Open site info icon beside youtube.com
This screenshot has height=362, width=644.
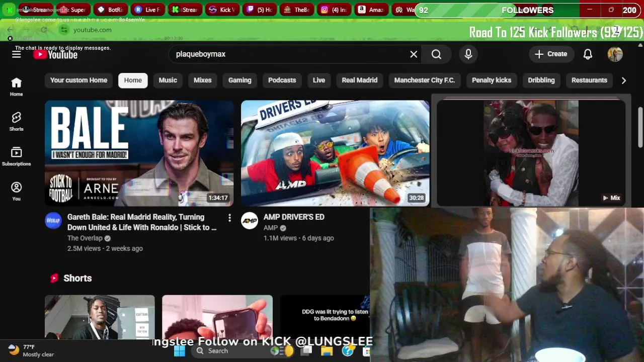(x=64, y=30)
